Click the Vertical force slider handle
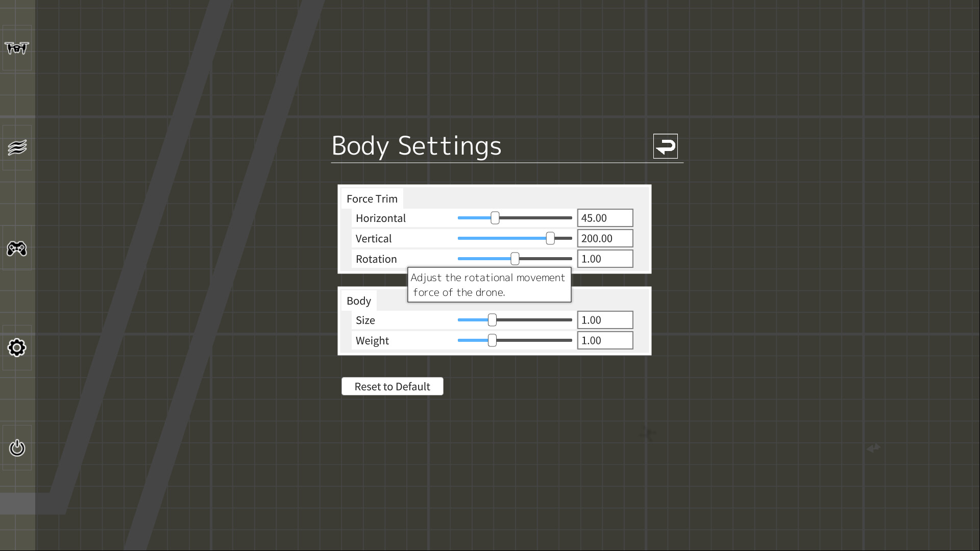This screenshot has width=980, height=551. (551, 238)
